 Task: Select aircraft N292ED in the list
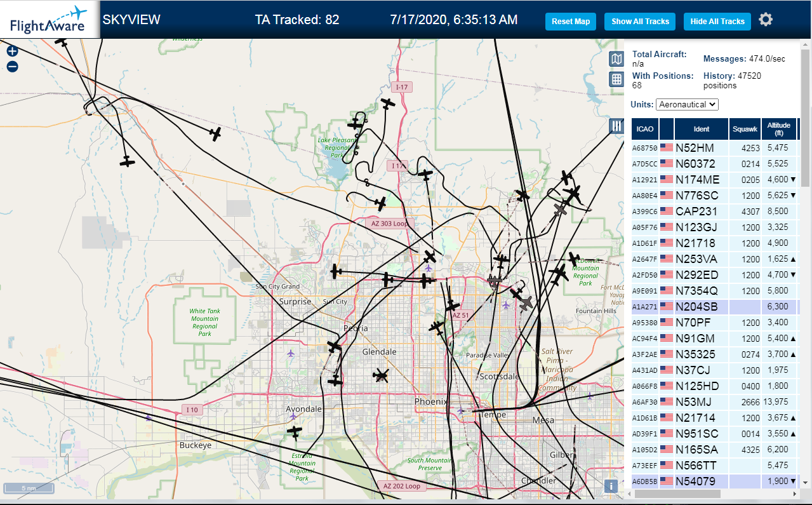pyautogui.click(x=714, y=274)
